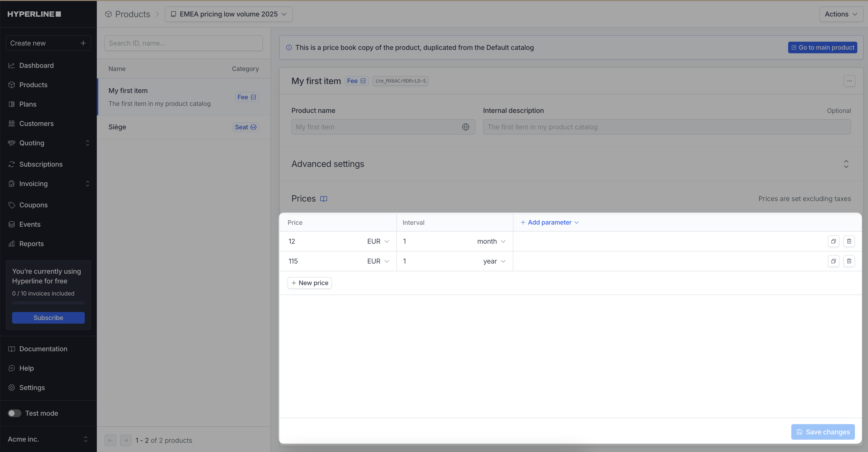
Task: Click the Subscribe button
Action: click(48, 318)
